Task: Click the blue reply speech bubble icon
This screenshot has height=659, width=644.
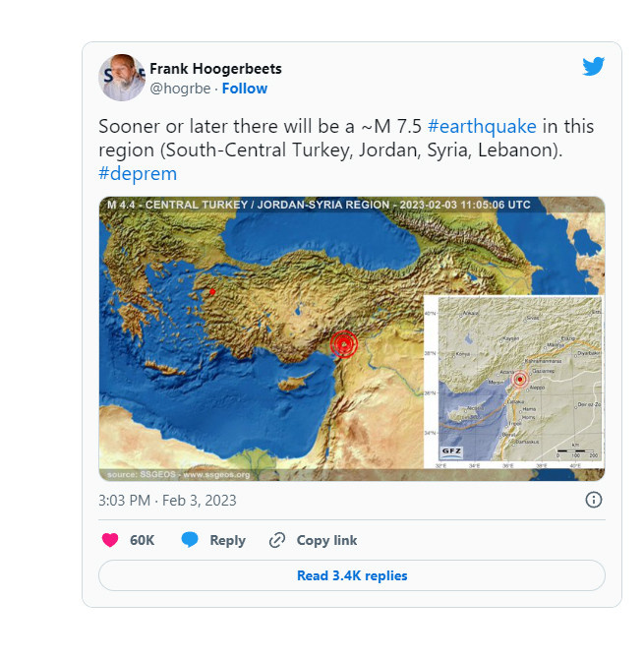Action: click(190, 540)
